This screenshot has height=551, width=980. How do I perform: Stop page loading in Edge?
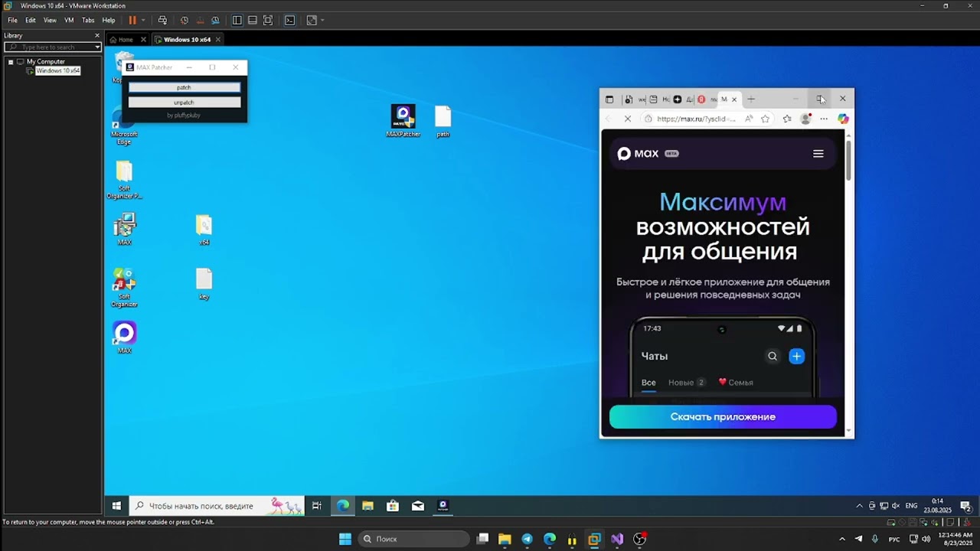tap(628, 119)
